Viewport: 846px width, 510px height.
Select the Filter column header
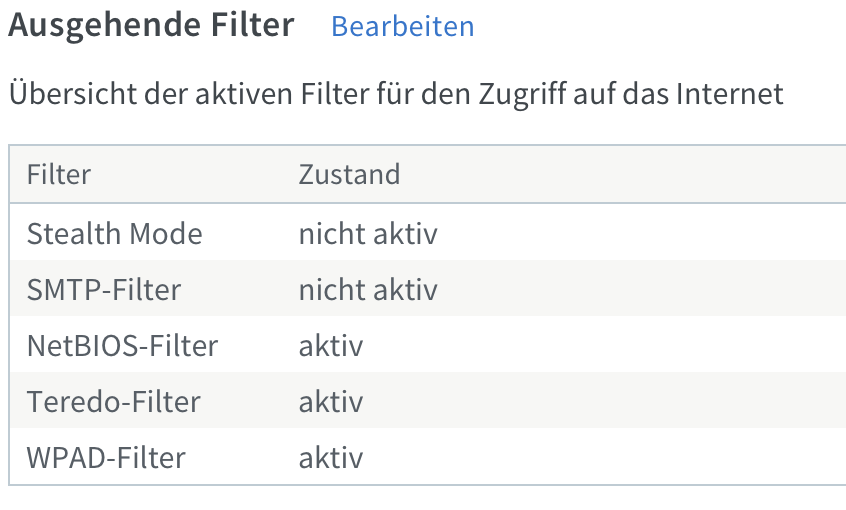59,174
